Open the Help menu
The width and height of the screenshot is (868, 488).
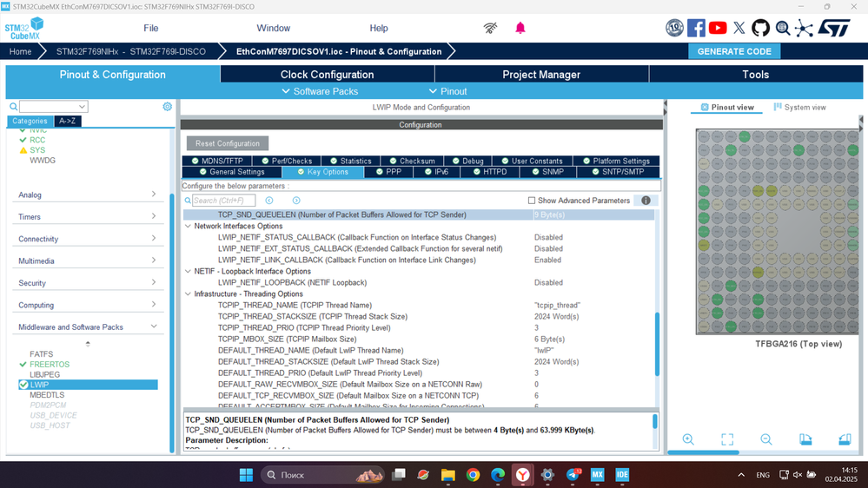pyautogui.click(x=379, y=28)
